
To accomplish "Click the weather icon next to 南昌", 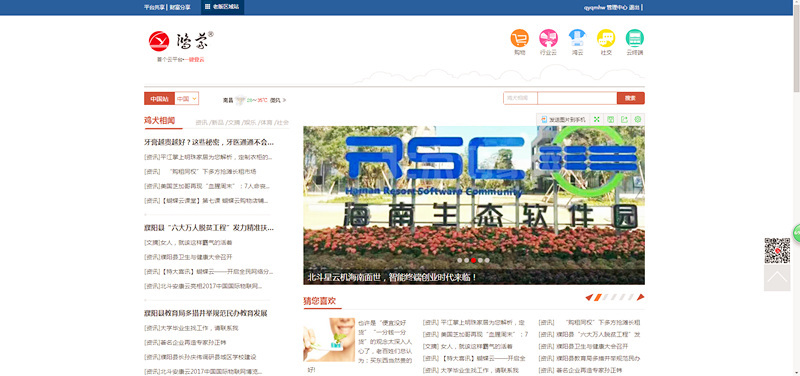I will [240, 100].
